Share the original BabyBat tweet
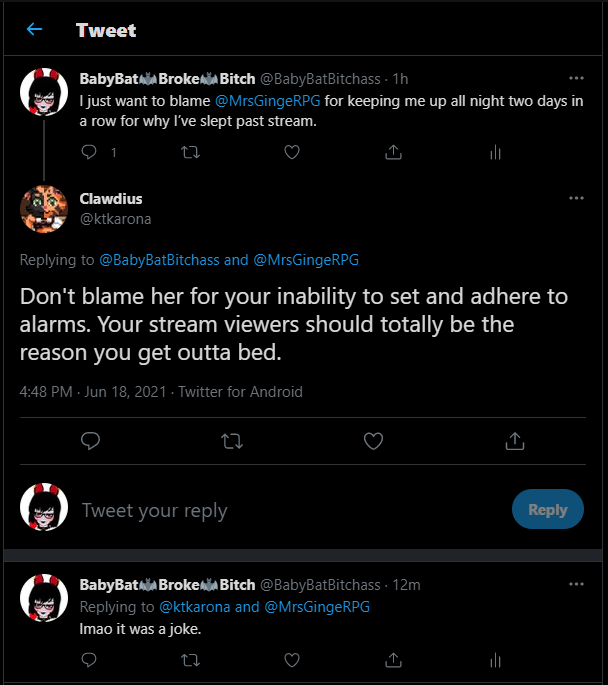This screenshot has height=685, width=608. click(x=394, y=152)
